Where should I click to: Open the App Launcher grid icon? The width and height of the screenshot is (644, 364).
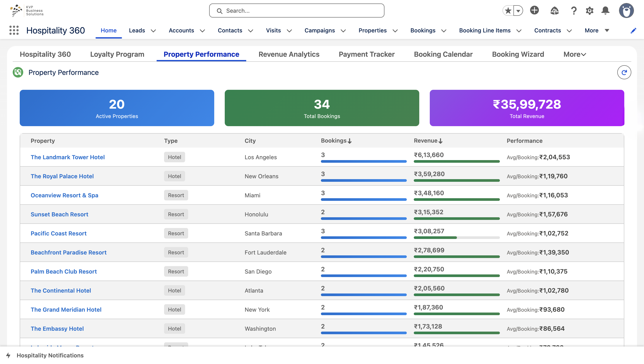[14, 30]
